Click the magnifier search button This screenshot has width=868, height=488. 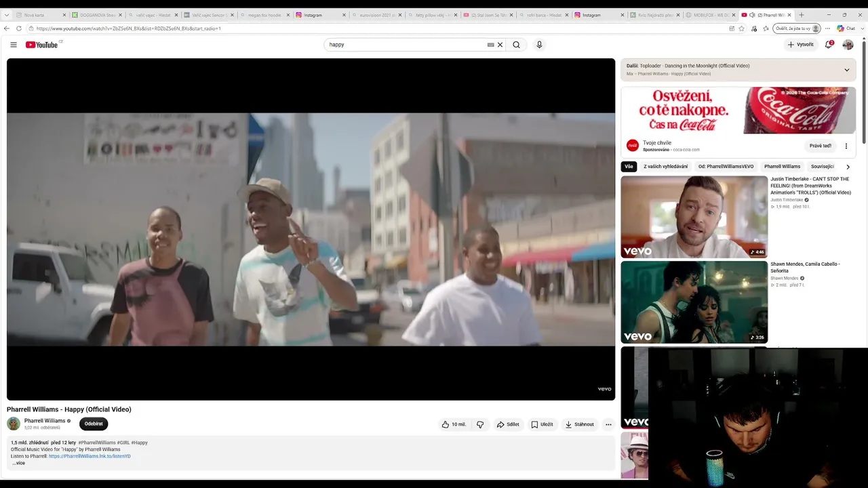(516, 45)
